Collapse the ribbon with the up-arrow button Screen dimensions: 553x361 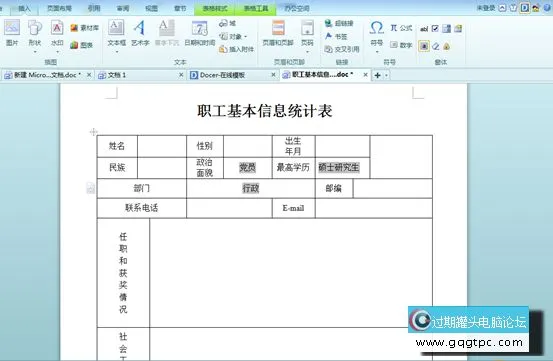(x=503, y=8)
